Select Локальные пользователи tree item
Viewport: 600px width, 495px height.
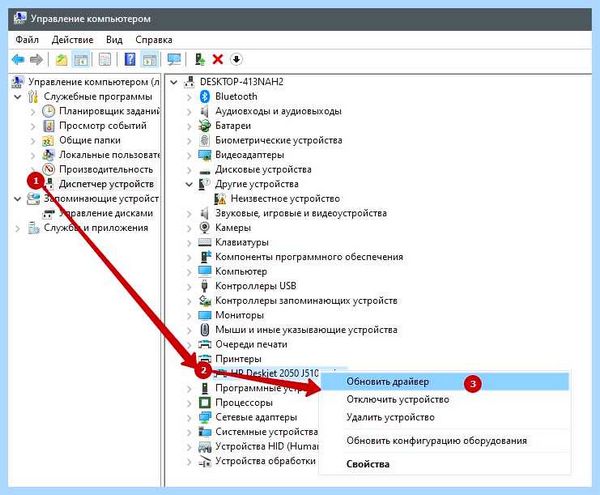(x=109, y=155)
